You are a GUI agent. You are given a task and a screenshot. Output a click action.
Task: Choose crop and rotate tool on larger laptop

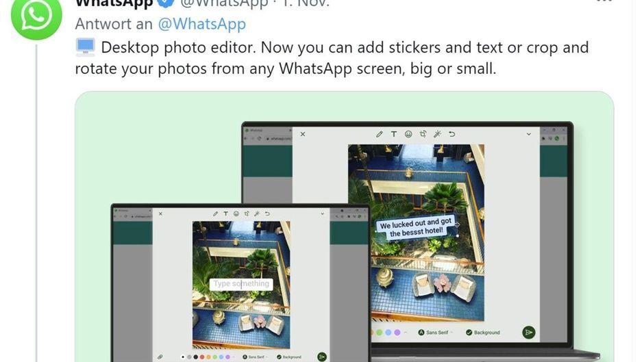point(423,134)
